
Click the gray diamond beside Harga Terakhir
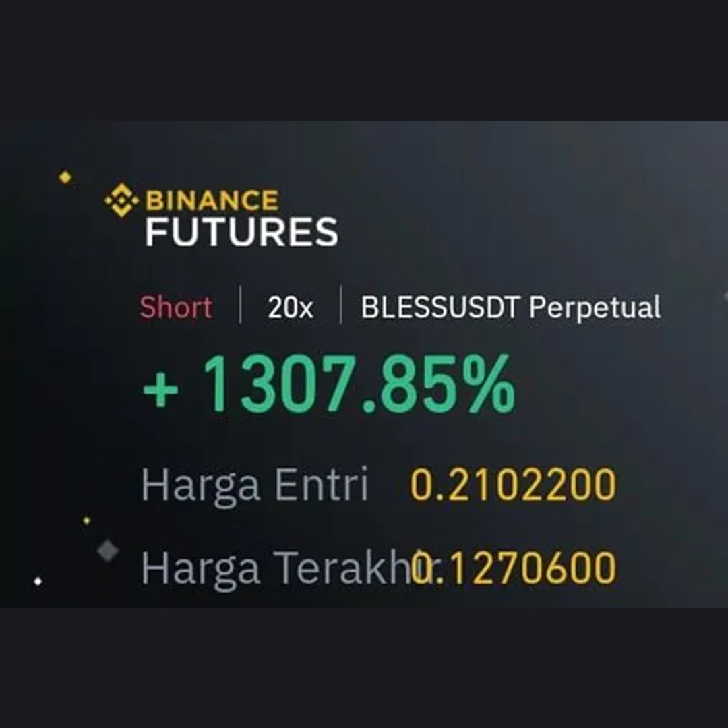(x=108, y=551)
